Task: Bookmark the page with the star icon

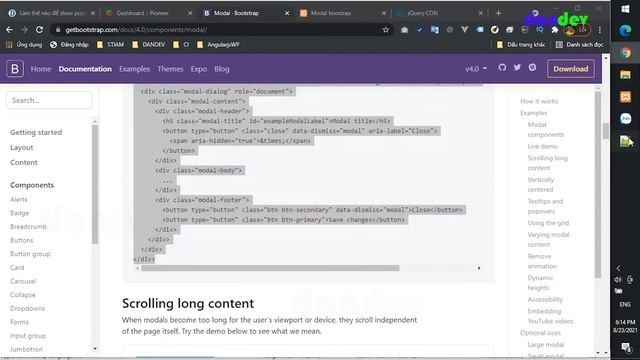Action: (x=385, y=30)
